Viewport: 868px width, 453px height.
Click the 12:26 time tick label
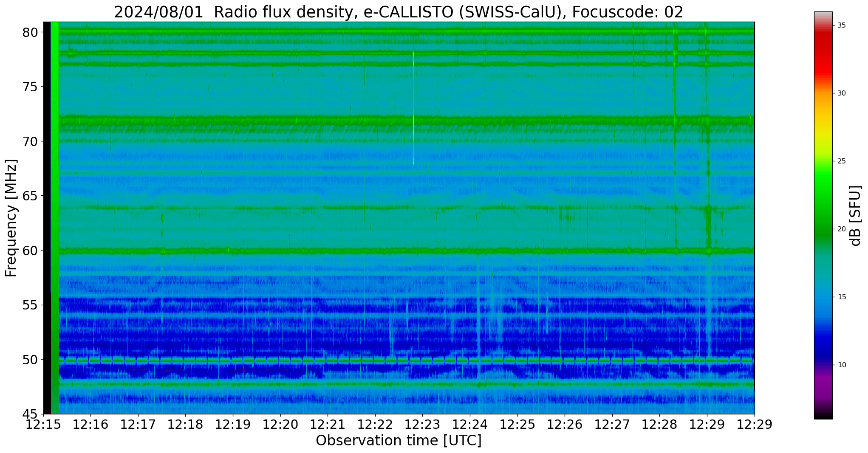click(x=565, y=425)
